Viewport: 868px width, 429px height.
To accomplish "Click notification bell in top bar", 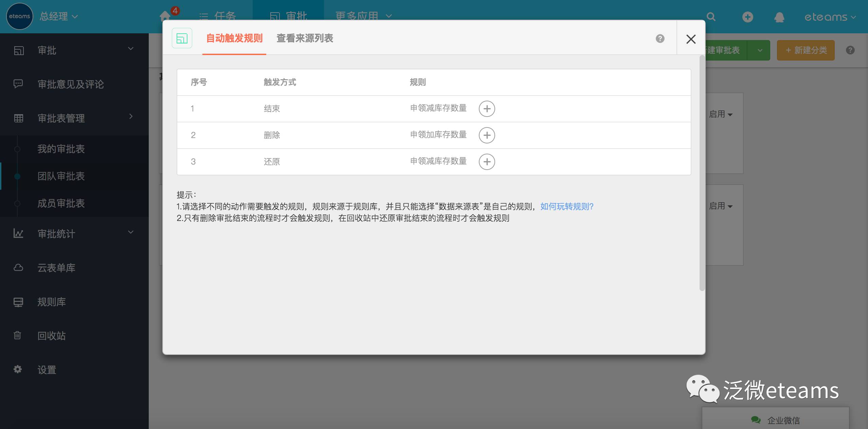I will tap(779, 17).
